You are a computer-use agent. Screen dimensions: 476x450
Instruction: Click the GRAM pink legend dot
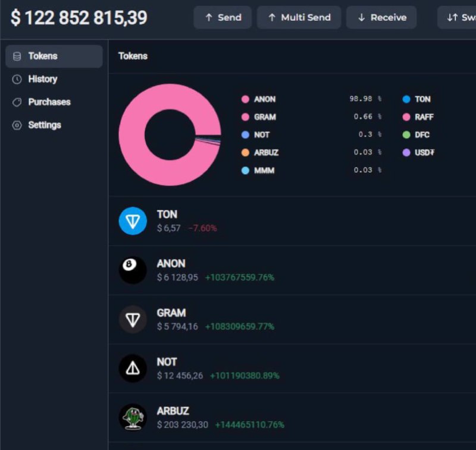coord(245,117)
